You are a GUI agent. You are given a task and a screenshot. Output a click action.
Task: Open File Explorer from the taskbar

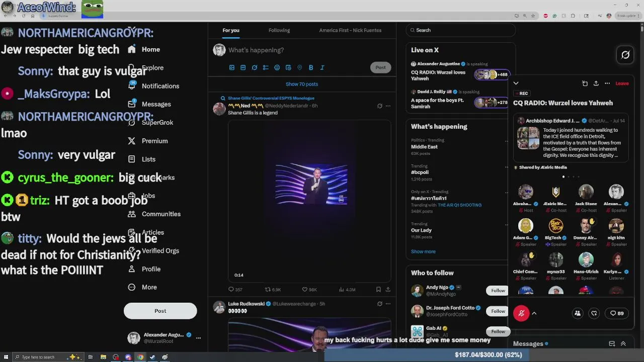tap(103, 357)
